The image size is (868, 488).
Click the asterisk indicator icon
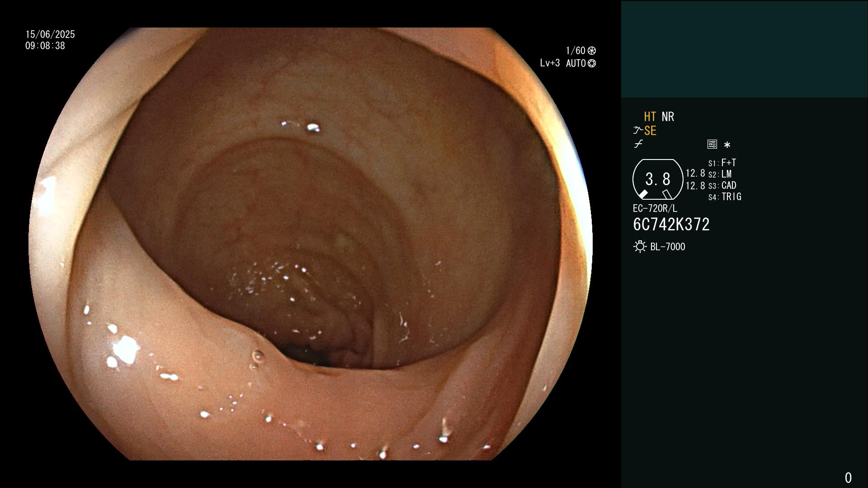(x=727, y=145)
